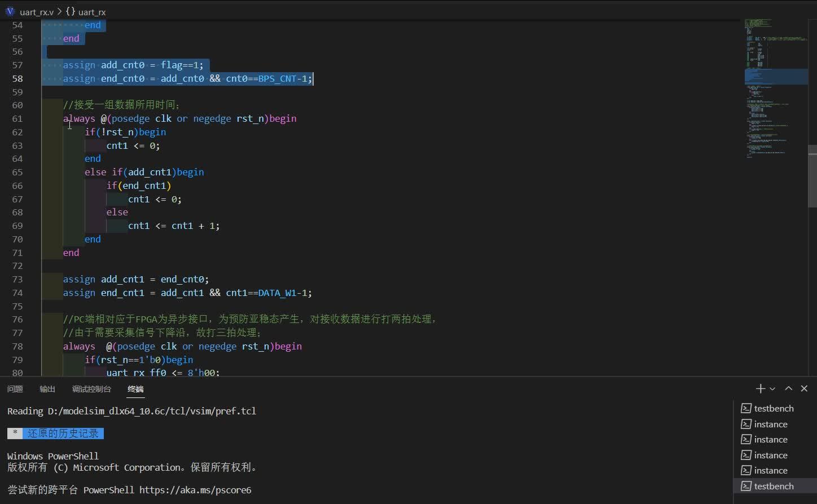Switch to the 问题 tab
This screenshot has width=817, height=504.
15,388
